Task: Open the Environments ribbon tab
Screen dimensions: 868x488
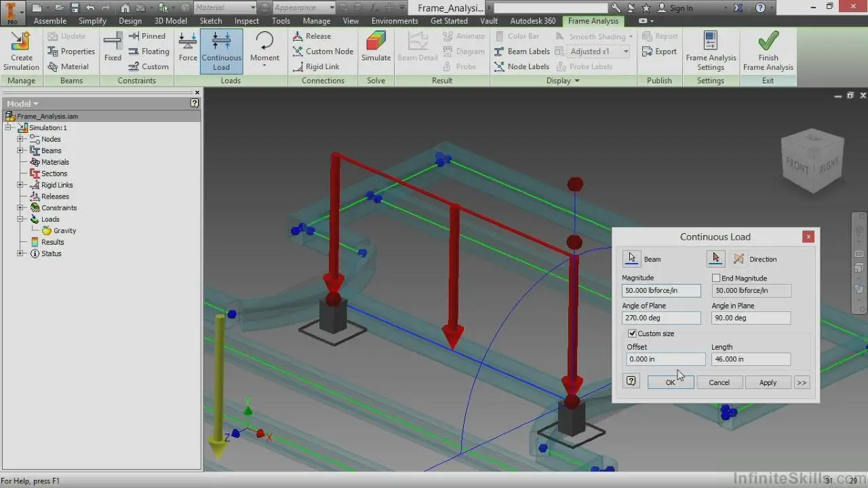Action: [x=395, y=21]
